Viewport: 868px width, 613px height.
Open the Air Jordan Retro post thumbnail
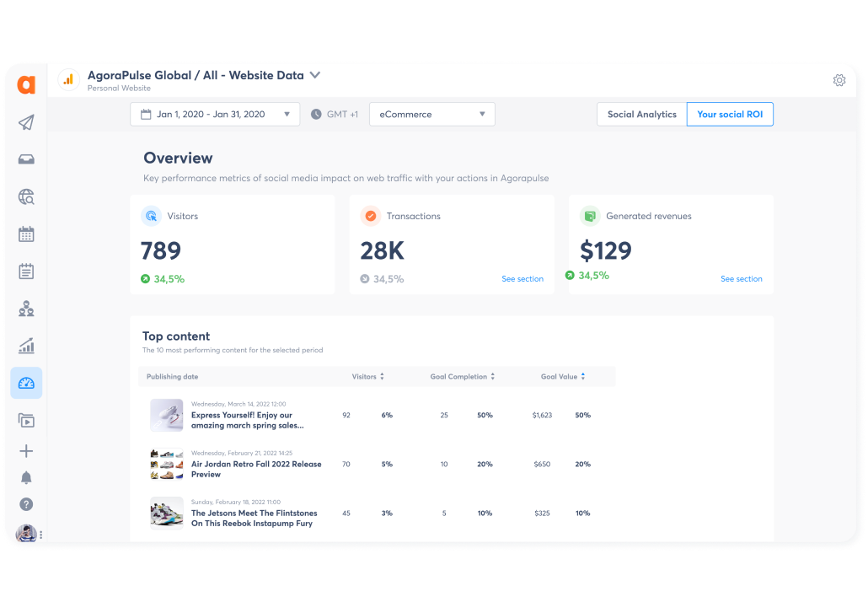coord(167,464)
